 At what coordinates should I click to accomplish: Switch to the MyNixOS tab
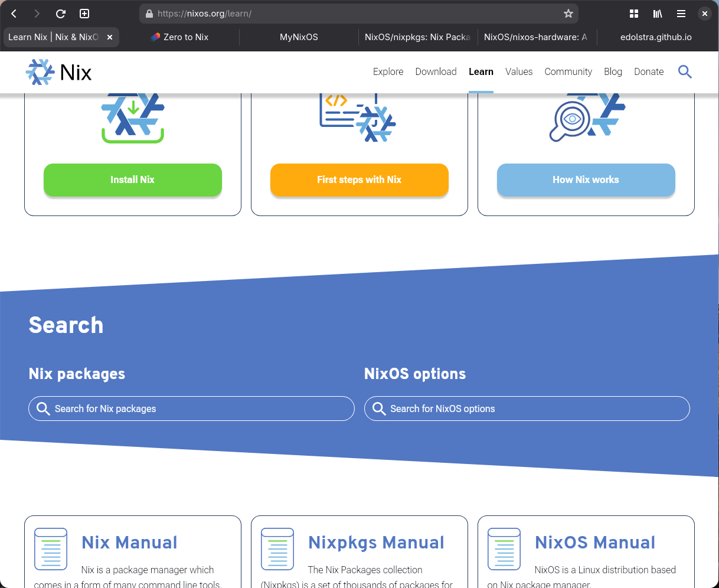tap(299, 37)
